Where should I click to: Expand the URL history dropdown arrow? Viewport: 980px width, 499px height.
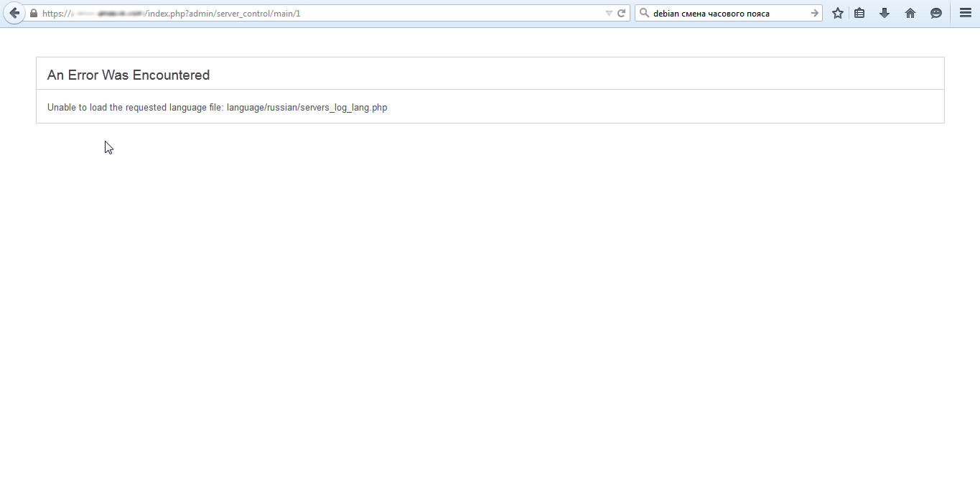click(x=609, y=13)
